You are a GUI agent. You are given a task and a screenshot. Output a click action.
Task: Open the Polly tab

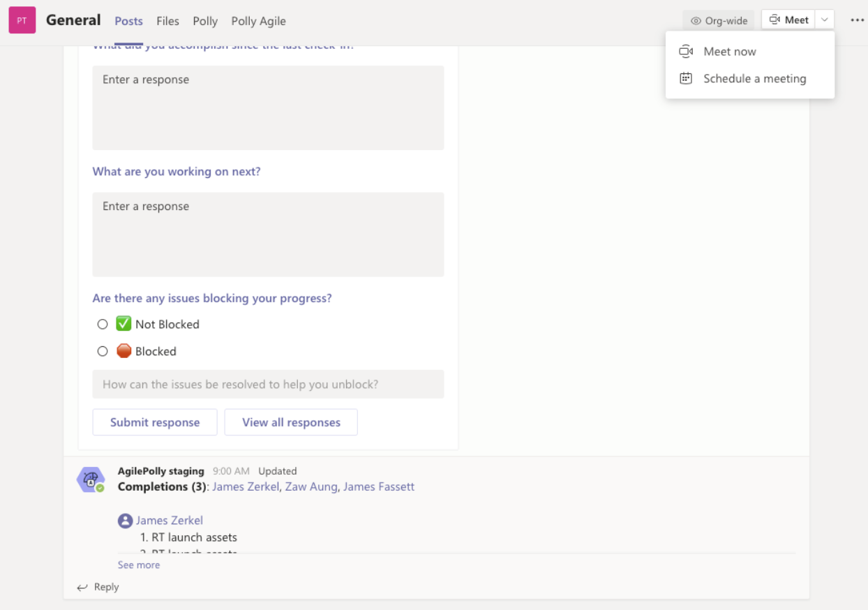coord(205,21)
